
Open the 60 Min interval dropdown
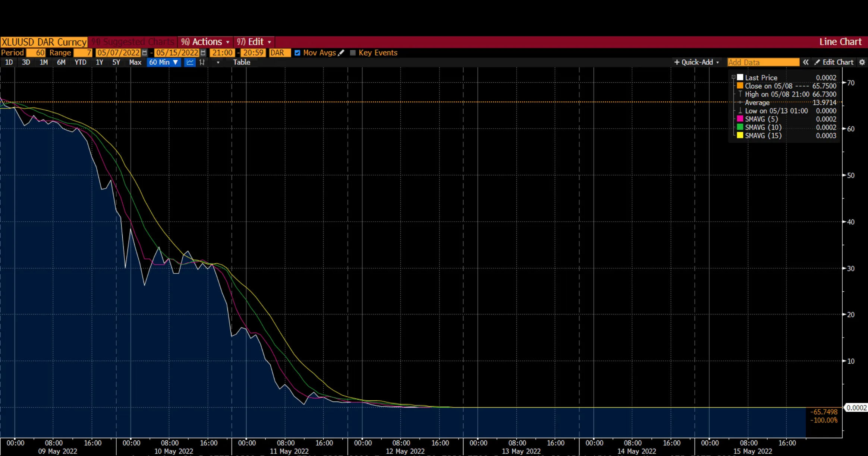tap(163, 62)
